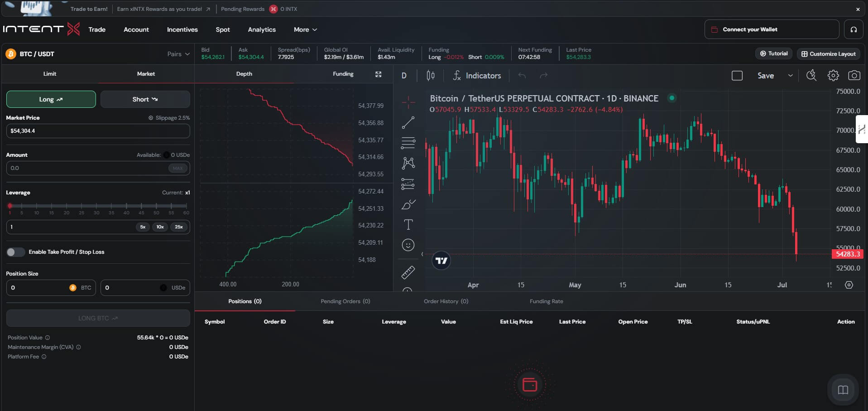This screenshot has height=411, width=868.
Task: Select the Short position side
Action: click(x=145, y=99)
